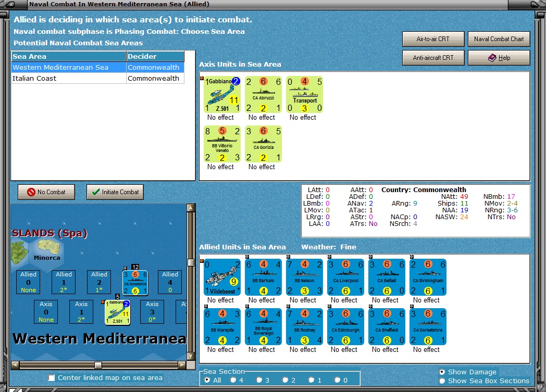Select the CA Edinburgh cruiser counter
Viewport: 546px width, 392px height.
pyautogui.click(x=345, y=326)
